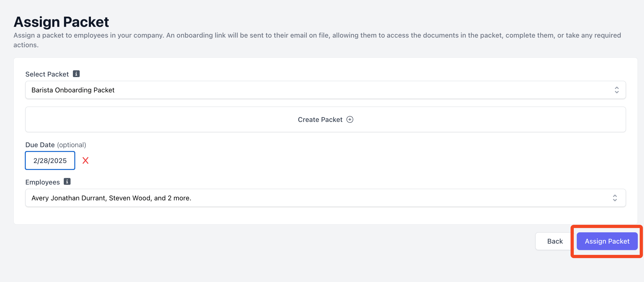Click the day 28 in due date
The image size is (644, 282).
44,161
